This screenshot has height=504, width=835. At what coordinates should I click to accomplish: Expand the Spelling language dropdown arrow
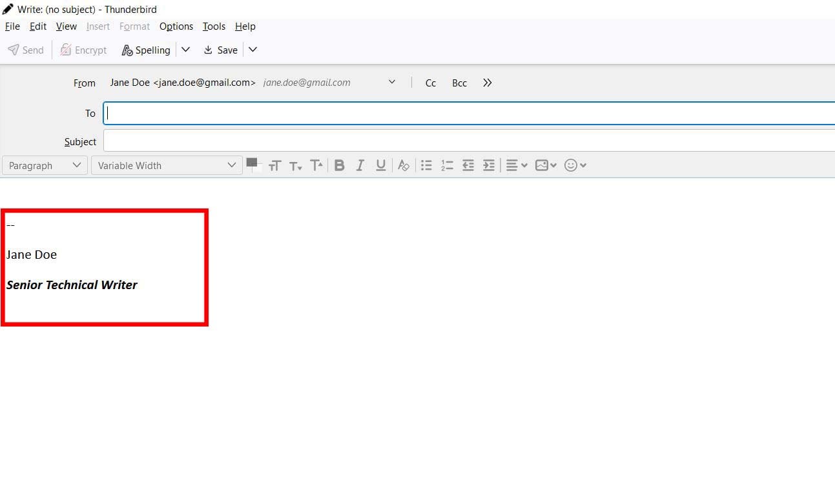[185, 50]
